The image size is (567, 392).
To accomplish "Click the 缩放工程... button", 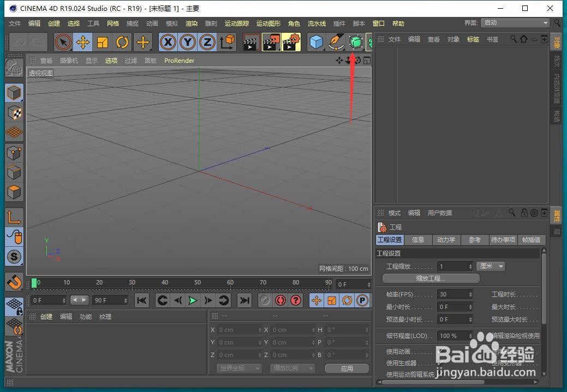I will pyautogui.click(x=431, y=278).
